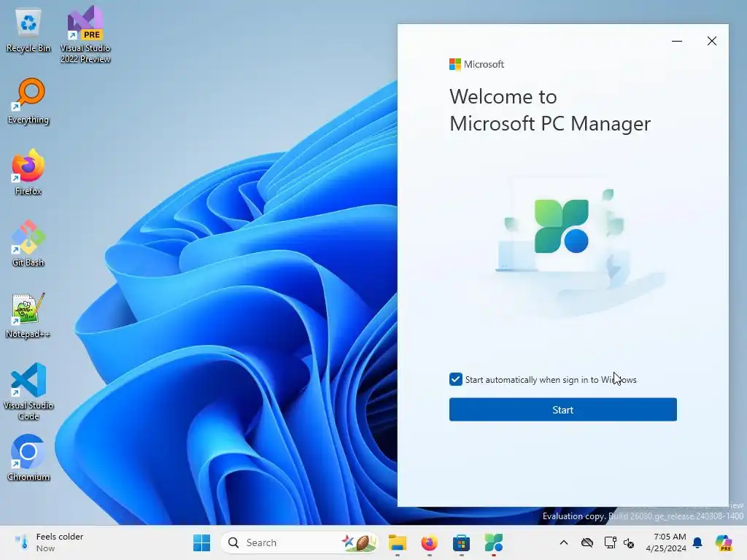
Task: Open the notifications bell icon
Action: [x=697, y=542]
